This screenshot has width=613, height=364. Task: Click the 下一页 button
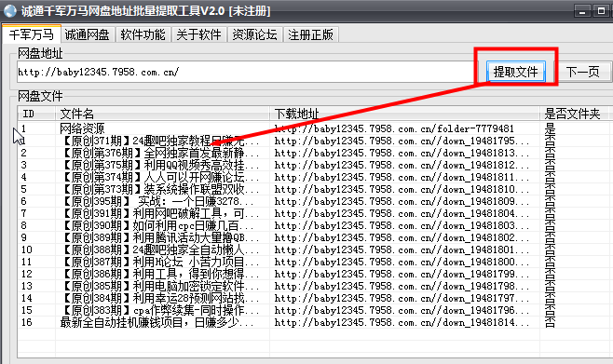582,72
